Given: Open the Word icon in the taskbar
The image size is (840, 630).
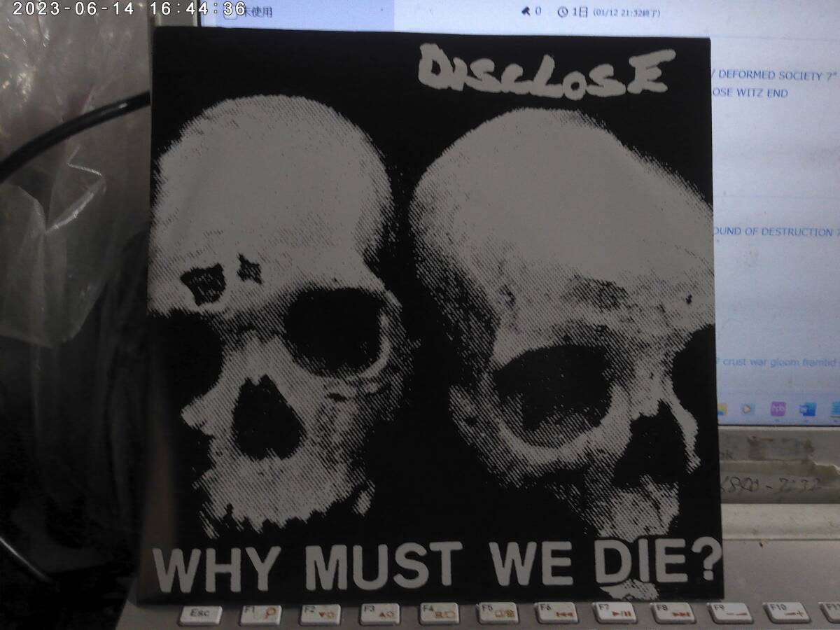Looking at the screenshot, I should click(807, 409).
